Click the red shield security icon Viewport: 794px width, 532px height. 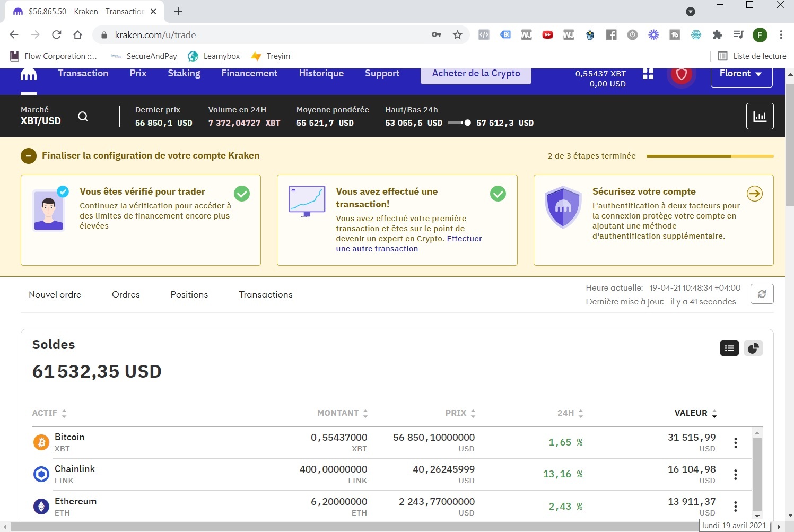coord(682,74)
